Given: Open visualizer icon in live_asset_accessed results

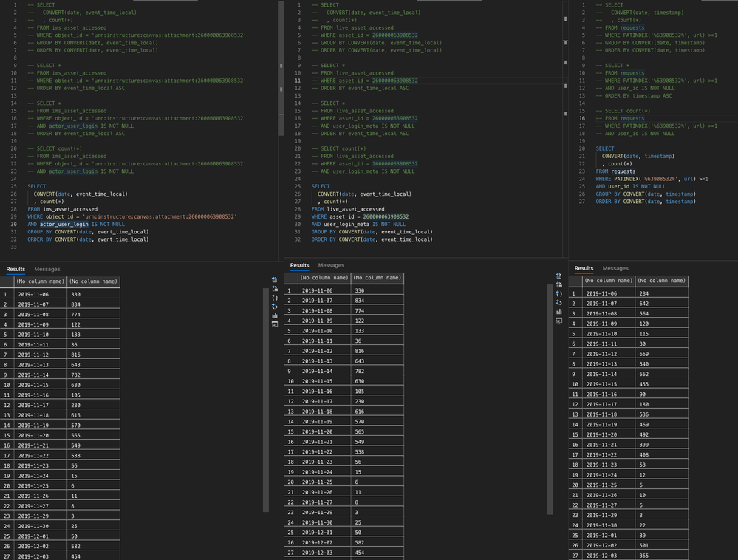Looking at the screenshot, I should [x=558, y=321].
